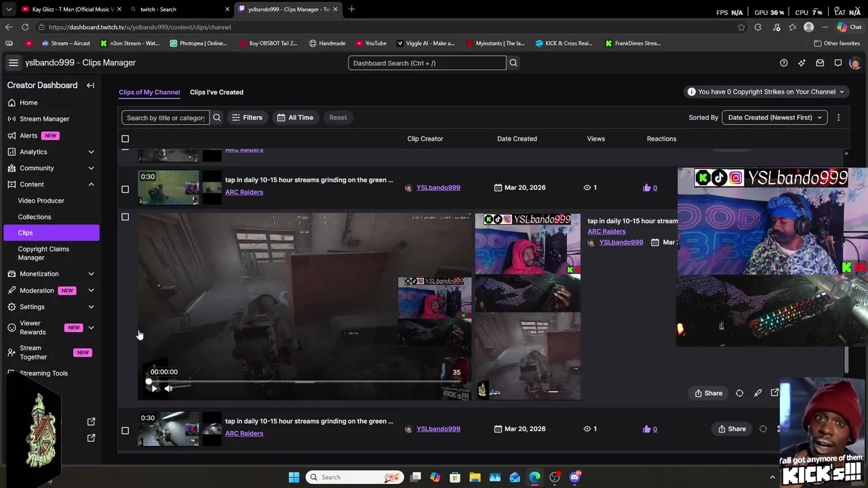Collapse the Creator Dashboard sidebar

90,85
